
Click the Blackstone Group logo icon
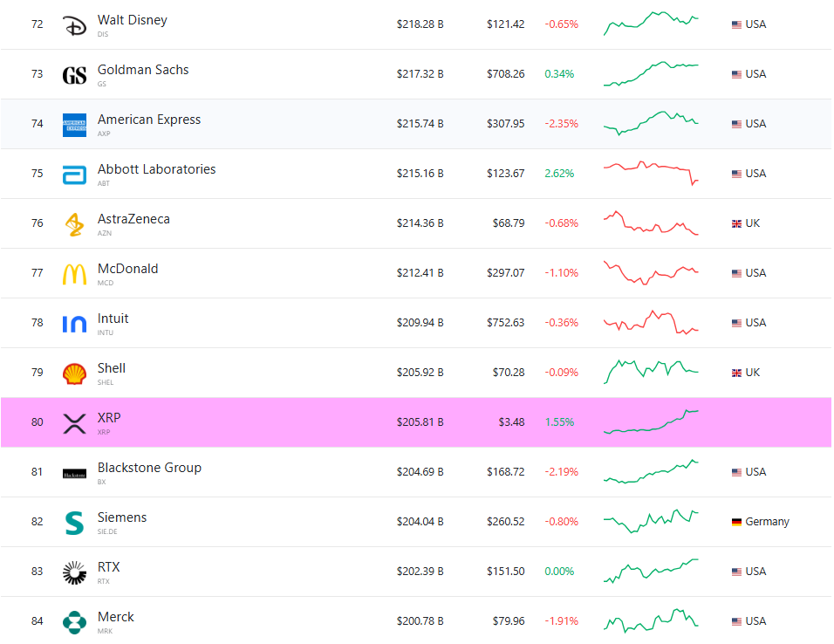(x=74, y=474)
